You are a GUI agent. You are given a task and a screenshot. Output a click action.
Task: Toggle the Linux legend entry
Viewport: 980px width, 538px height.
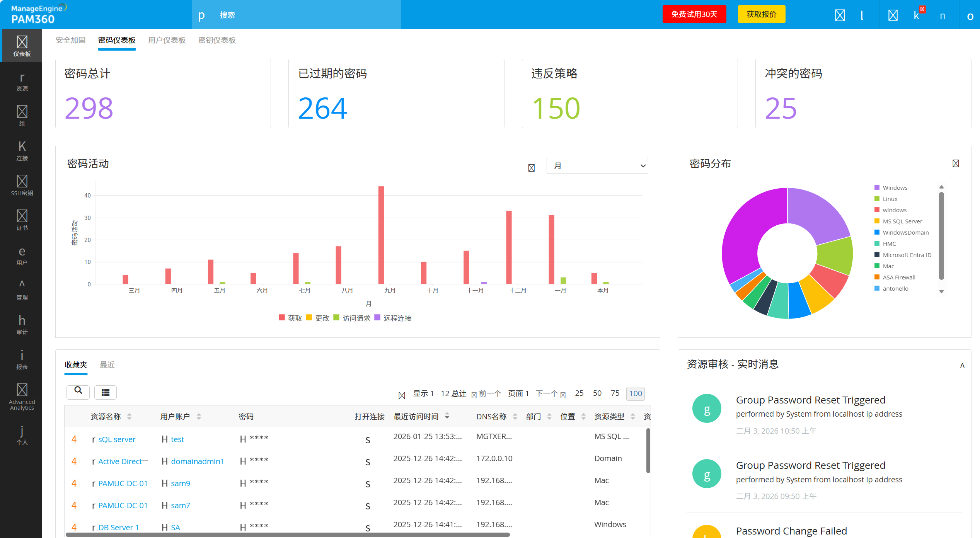[890, 199]
